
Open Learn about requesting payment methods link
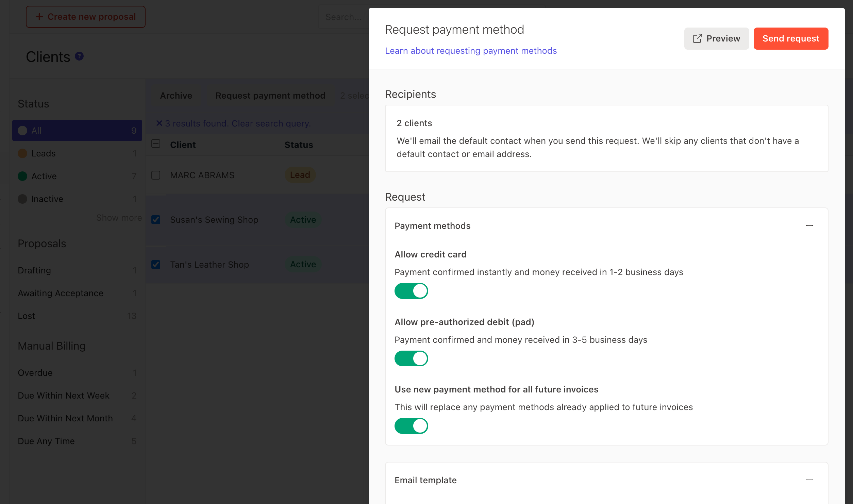tap(471, 51)
